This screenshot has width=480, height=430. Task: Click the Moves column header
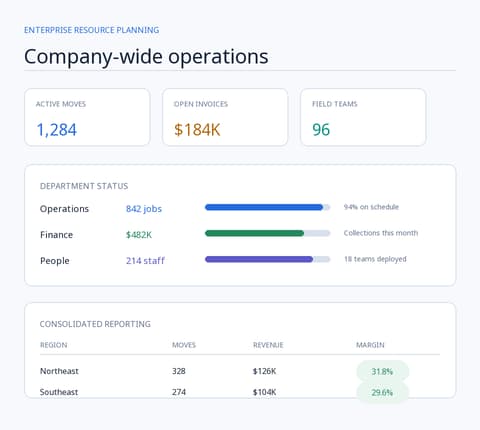(184, 345)
